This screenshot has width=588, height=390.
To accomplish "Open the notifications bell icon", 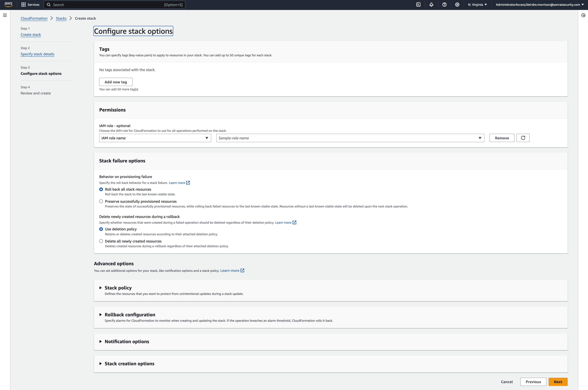I will click(431, 5).
